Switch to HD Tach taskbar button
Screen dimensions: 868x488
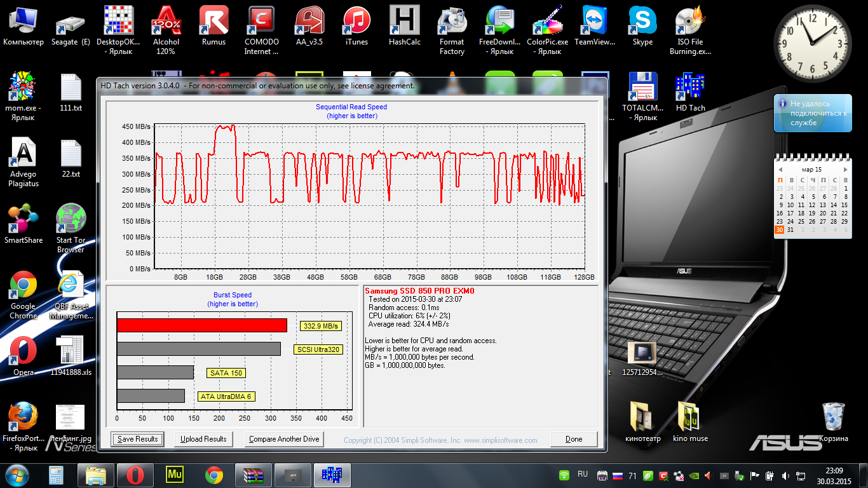(x=332, y=475)
